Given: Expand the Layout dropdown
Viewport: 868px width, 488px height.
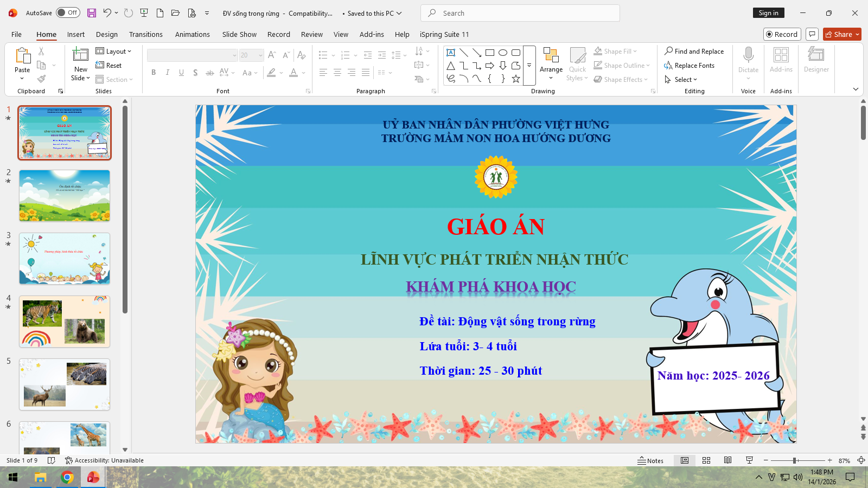Looking at the screenshot, I should pos(114,51).
